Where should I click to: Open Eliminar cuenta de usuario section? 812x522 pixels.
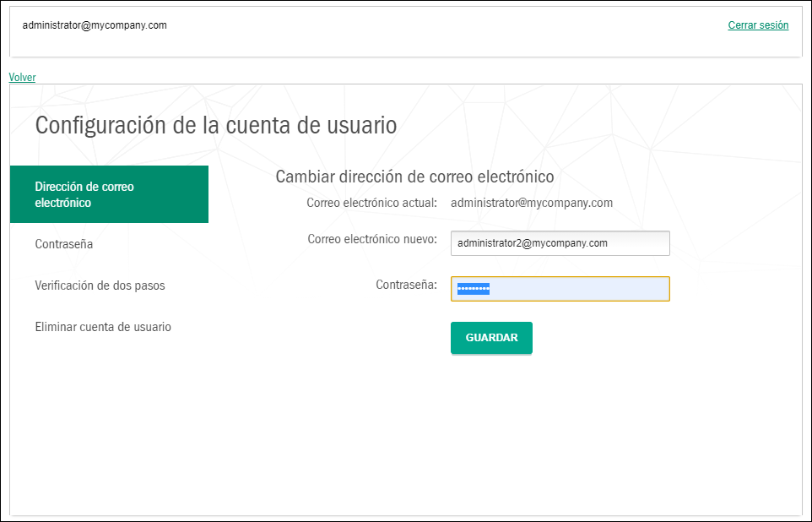click(x=103, y=327)
